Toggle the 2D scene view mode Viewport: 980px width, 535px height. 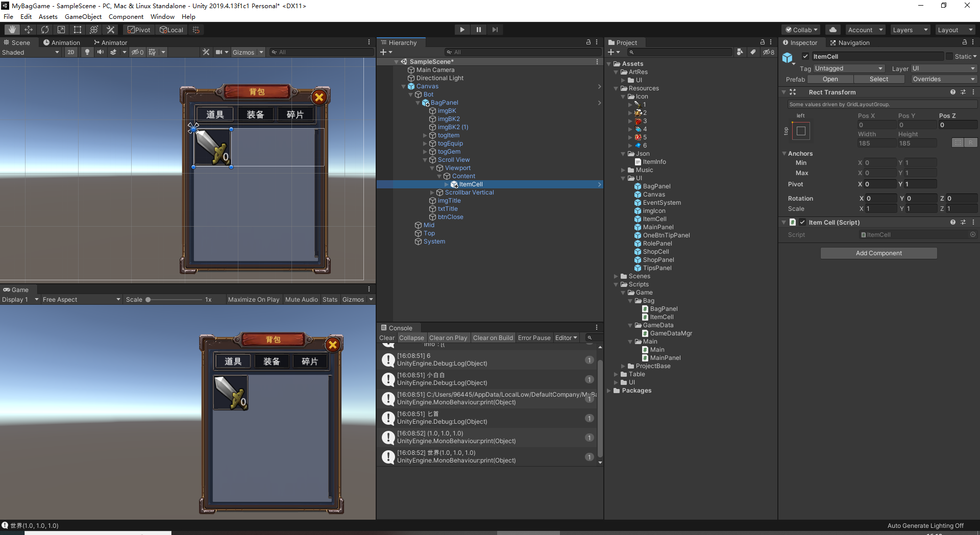click(x=71, y=52)
